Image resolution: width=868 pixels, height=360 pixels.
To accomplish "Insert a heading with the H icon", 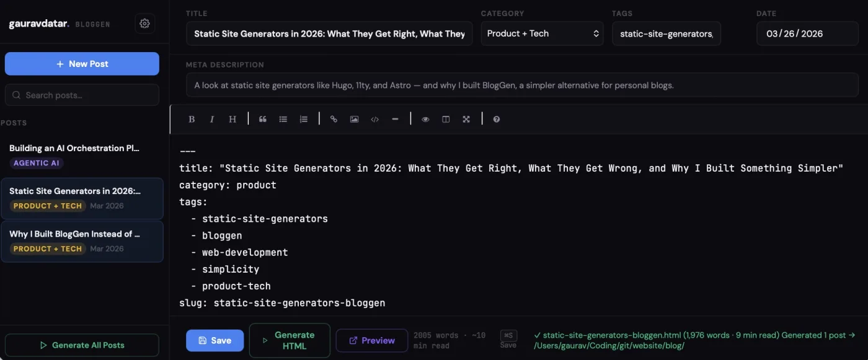I will [x=232, y=118].
